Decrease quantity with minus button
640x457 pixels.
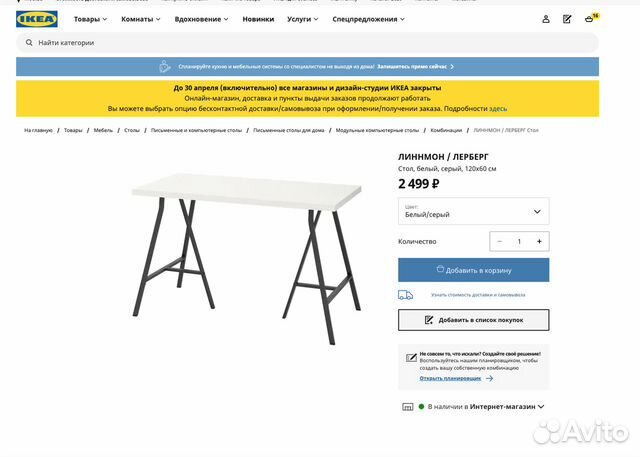[x=500, y=242]
